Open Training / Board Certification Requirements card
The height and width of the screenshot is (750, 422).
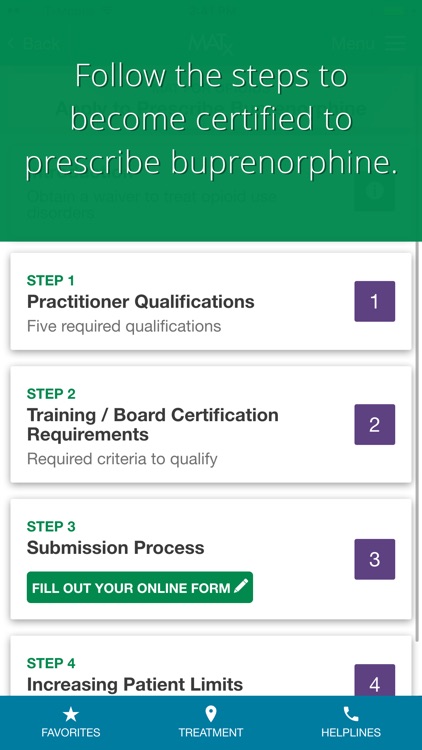pyautogui.click(x=211, y=425)
